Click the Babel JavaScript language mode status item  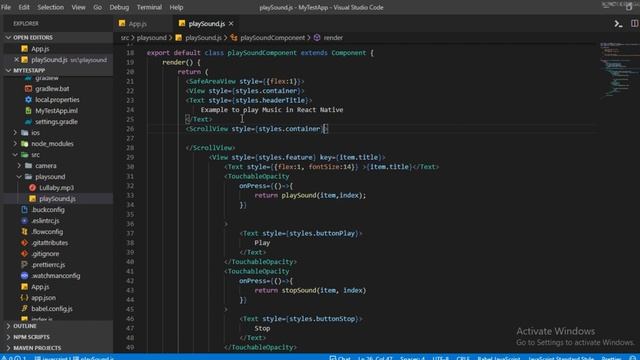[x=499, y=358]
